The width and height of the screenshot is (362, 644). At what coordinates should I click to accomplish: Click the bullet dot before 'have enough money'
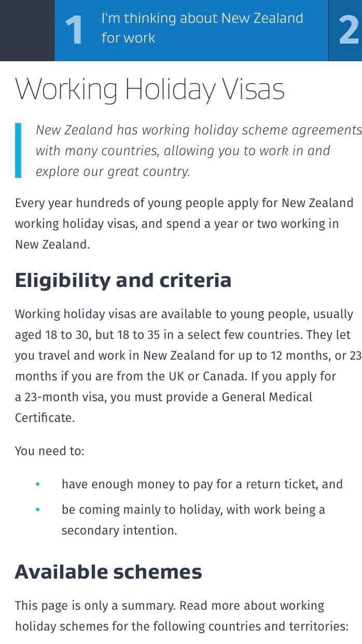coord(38,485)
